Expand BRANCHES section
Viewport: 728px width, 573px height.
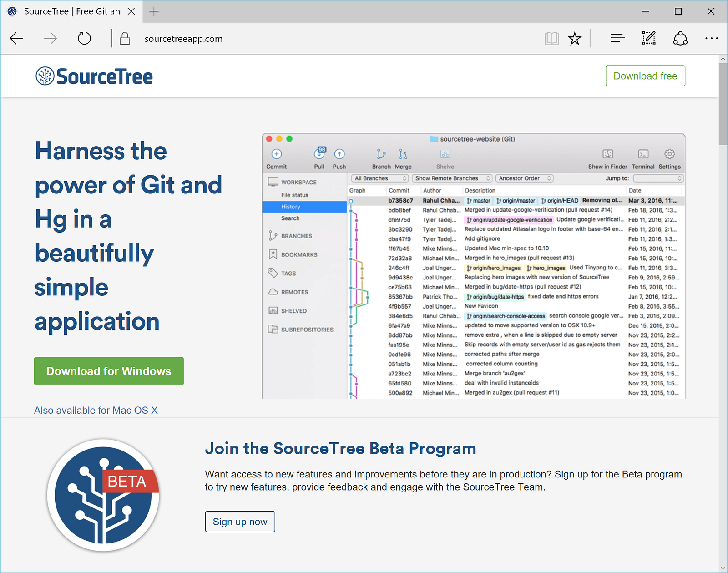click(x=297, y=236)
